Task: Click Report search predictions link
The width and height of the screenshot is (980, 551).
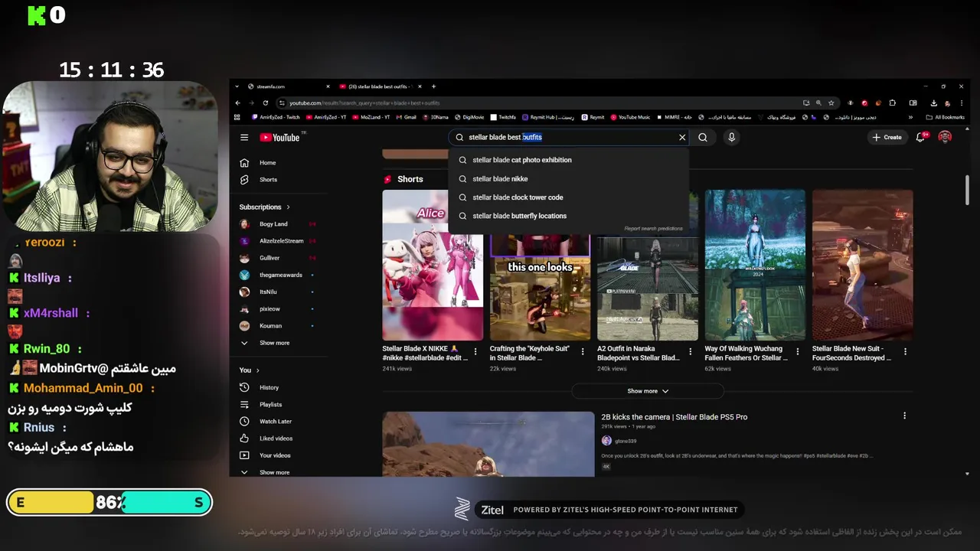Action: coord(653,229)
